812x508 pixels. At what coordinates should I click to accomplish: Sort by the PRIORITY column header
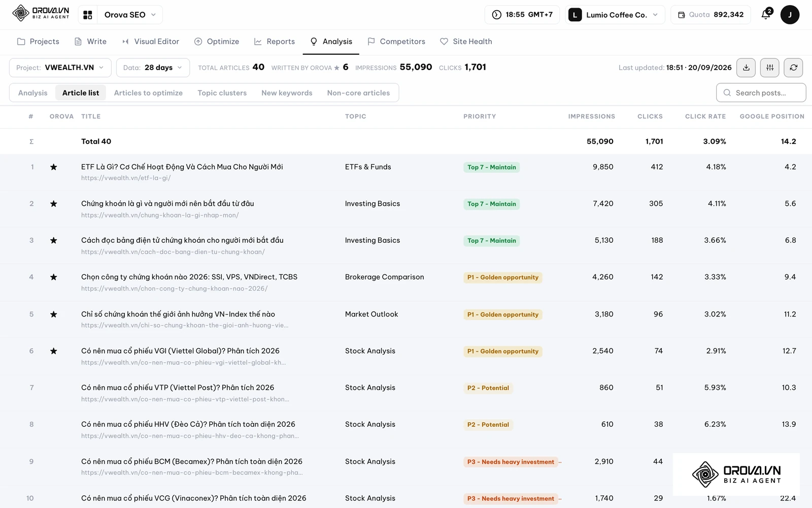coord(480,116)
